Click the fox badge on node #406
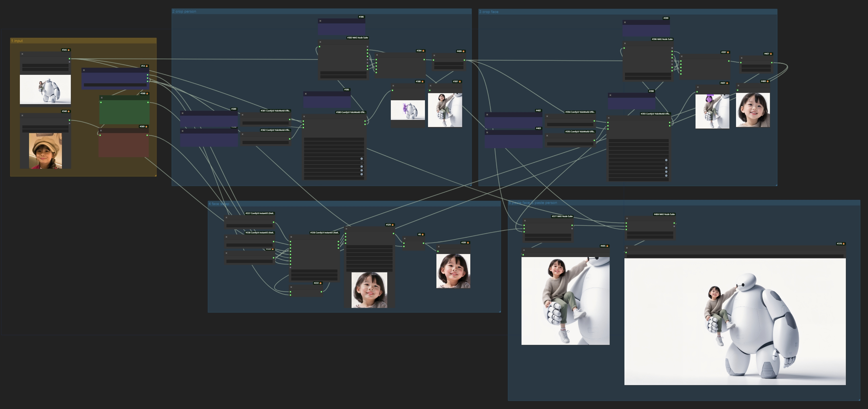 point(464,51)
